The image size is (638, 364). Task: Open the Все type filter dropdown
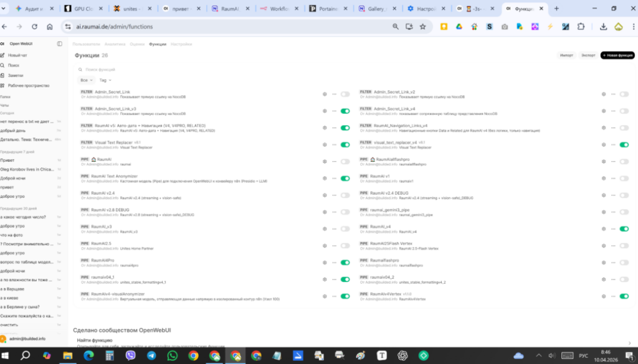coord(86,80)
